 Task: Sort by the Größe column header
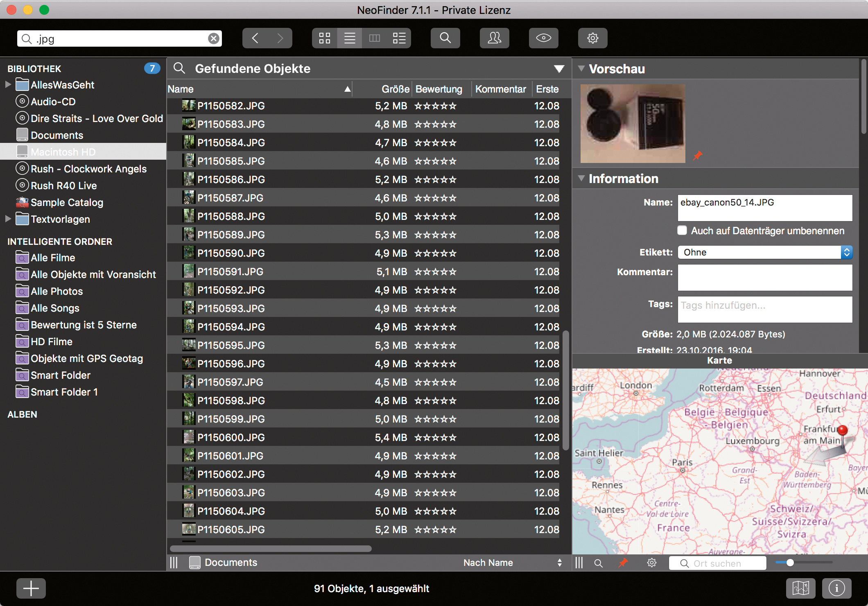point(395,89)
